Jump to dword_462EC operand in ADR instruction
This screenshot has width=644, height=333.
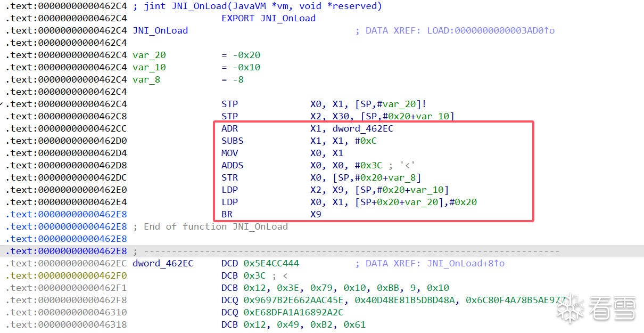pos(363,128)
